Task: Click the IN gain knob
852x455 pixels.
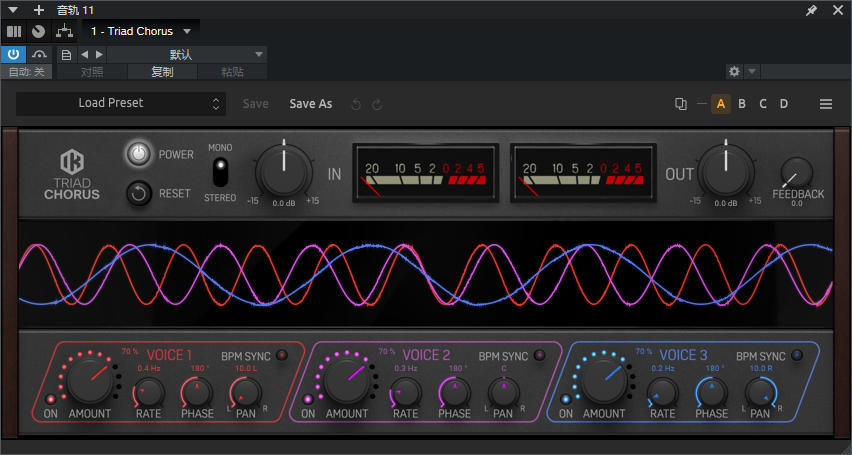Action: (x=284, y=172)
